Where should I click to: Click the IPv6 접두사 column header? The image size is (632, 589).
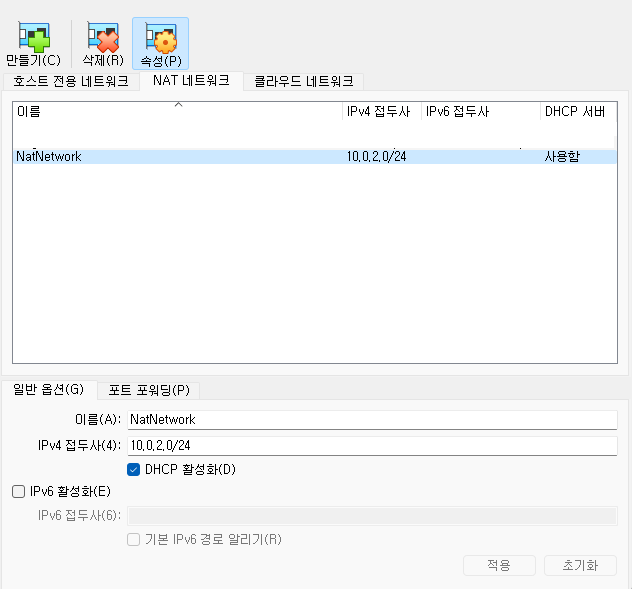click(480, 112)
